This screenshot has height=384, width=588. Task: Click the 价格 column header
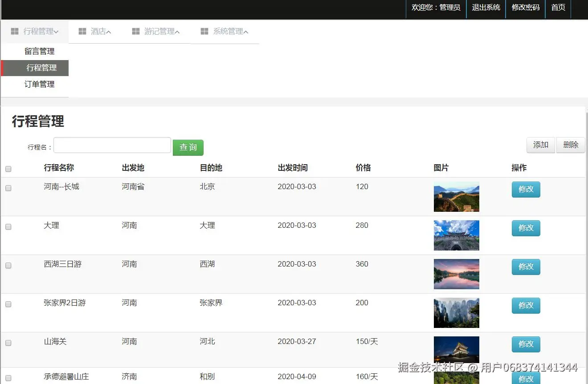pyautogui.click(x=363, y=168)
